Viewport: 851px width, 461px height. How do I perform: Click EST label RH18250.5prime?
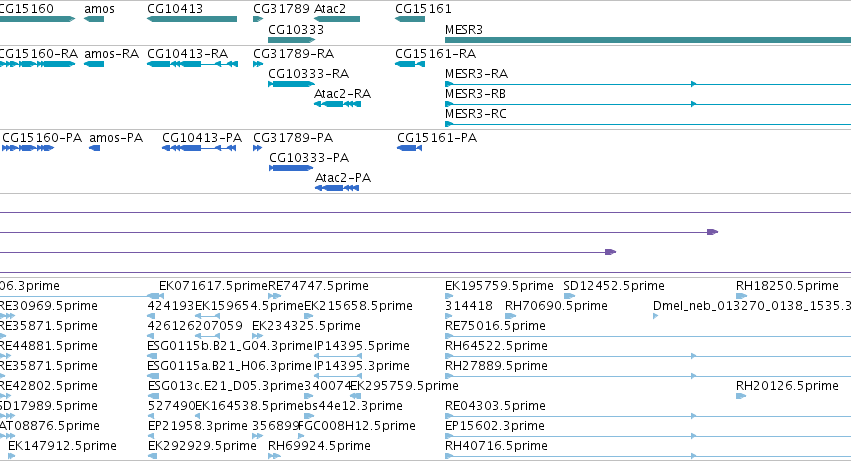pyautogui.click(x=787, y=286)
